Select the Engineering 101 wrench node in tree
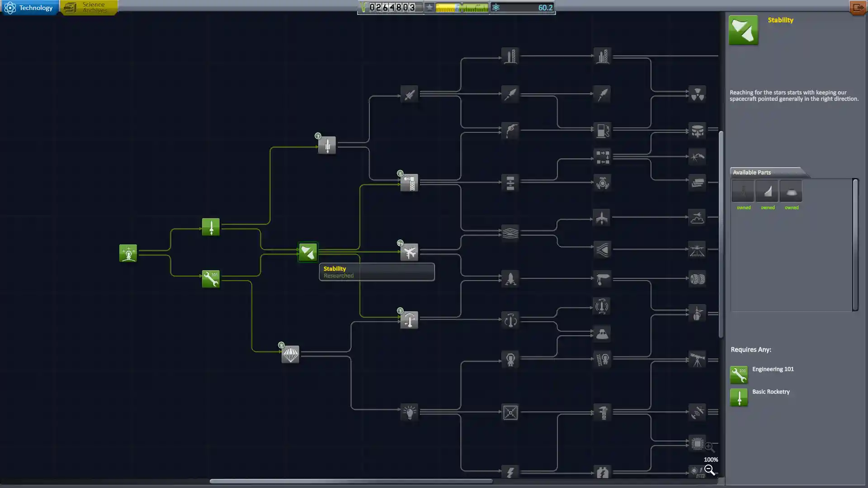 tap(211, 279)
